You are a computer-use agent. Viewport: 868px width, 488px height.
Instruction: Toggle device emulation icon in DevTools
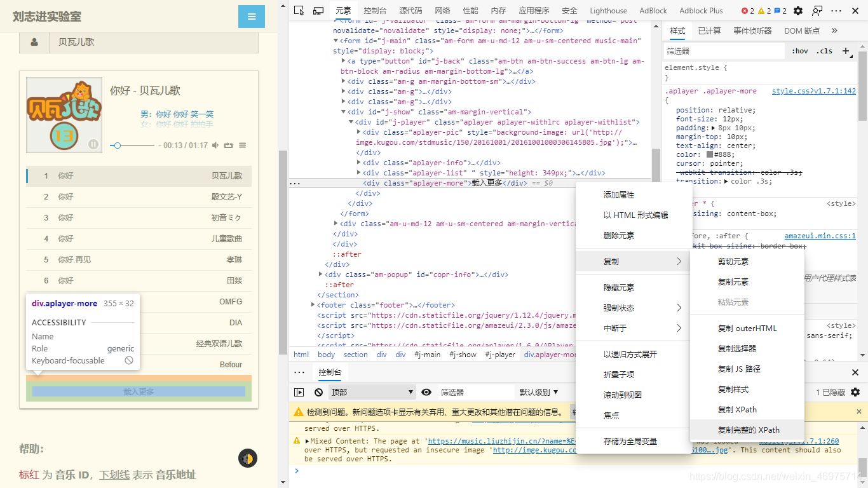point(318,10)
